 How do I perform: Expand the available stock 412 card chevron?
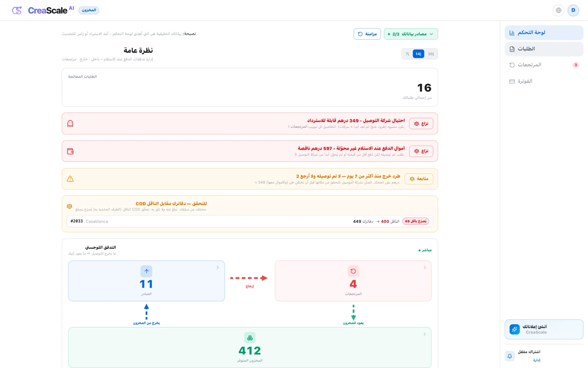pos(424,334)
